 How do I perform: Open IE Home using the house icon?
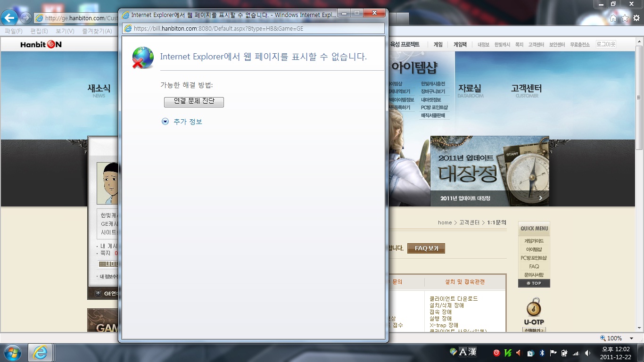tap(613, 18)
